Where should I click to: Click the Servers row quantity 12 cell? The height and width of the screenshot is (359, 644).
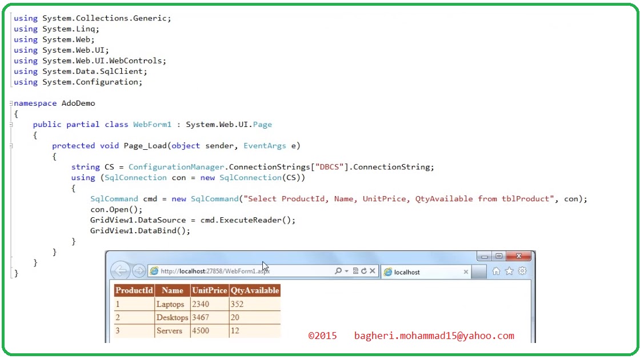(255, 330)
